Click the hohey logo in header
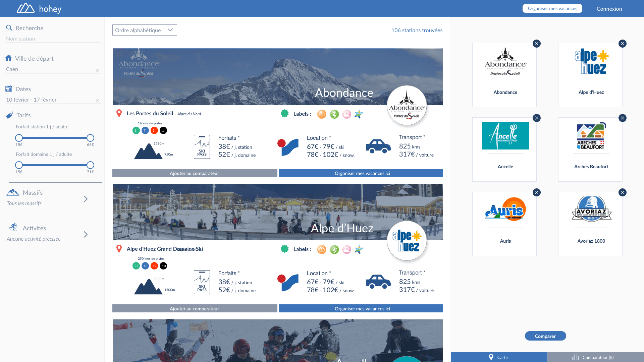Viewport: 644px width, 362px height. click(x=39, y=8)
